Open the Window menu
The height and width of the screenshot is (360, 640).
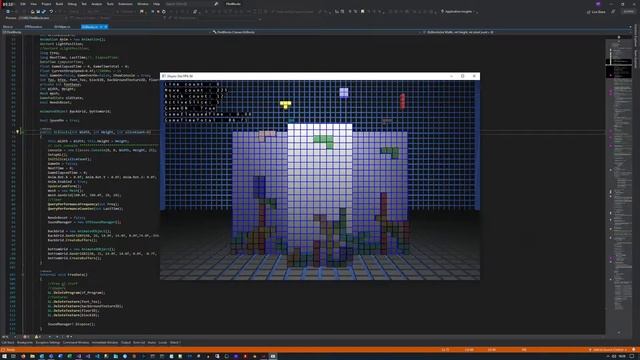point(143,4)
